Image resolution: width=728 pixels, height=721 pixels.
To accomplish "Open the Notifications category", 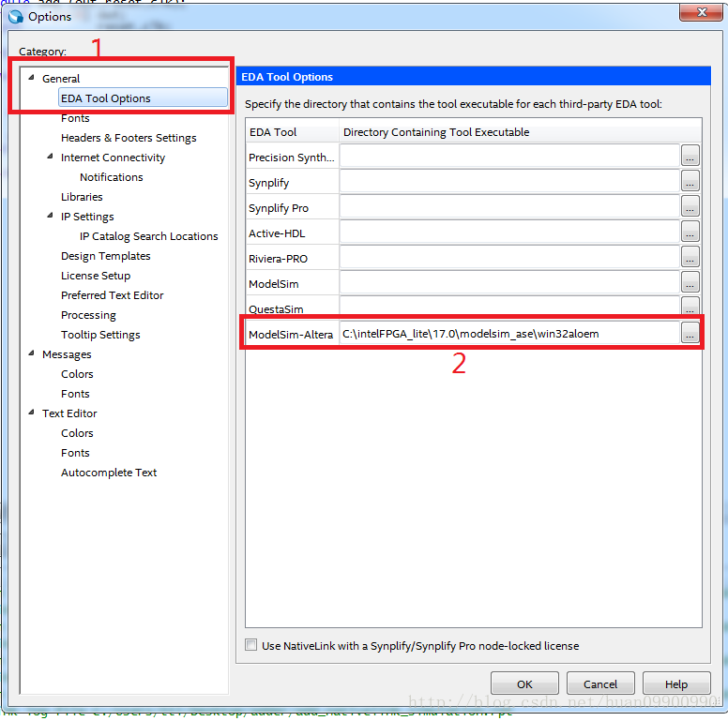I will tap(112, 177).
